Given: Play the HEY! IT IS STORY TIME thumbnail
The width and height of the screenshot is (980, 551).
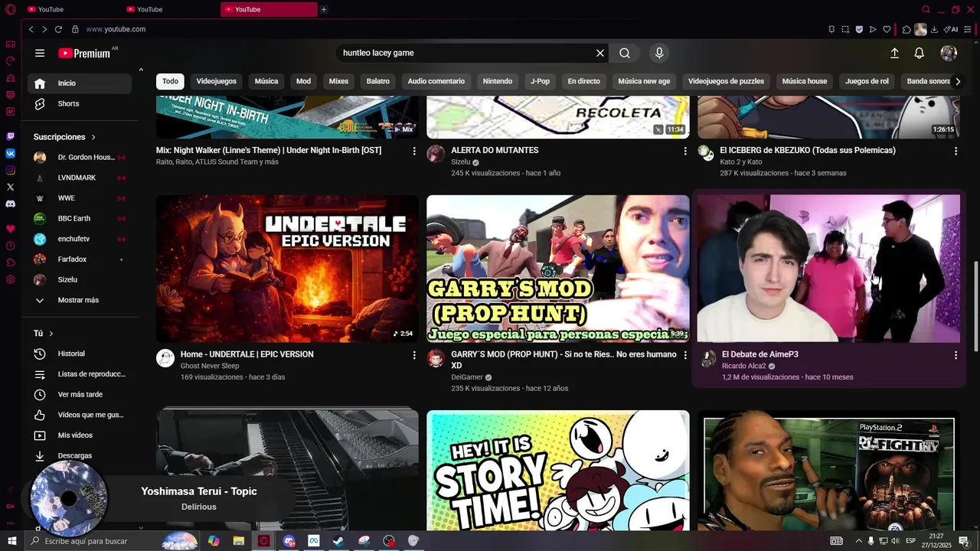Looking at the screenshot, I should click(x=558, y=470).
